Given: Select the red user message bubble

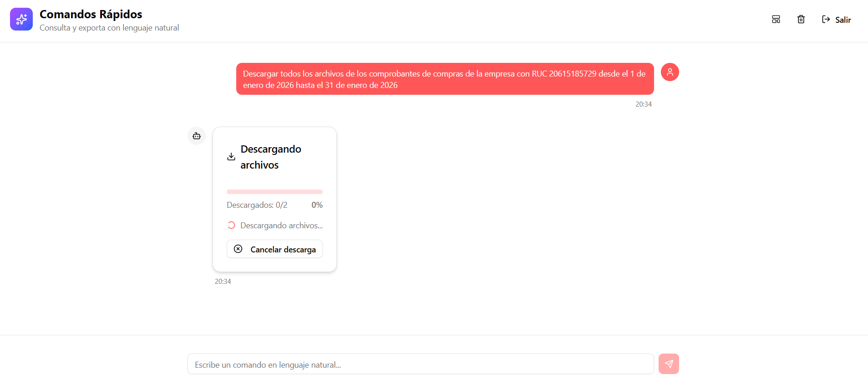Looking at the screenshot, I should (x=445, y=79).
